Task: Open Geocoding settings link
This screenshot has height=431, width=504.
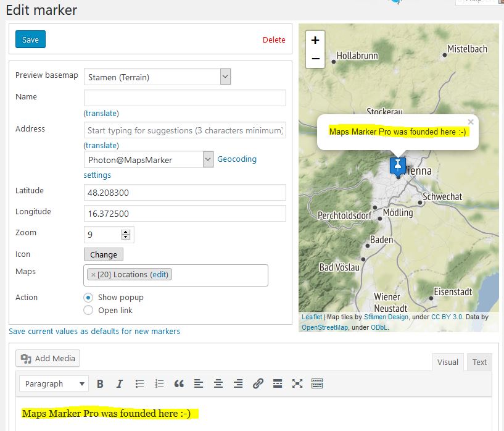Action: [237, 159]
